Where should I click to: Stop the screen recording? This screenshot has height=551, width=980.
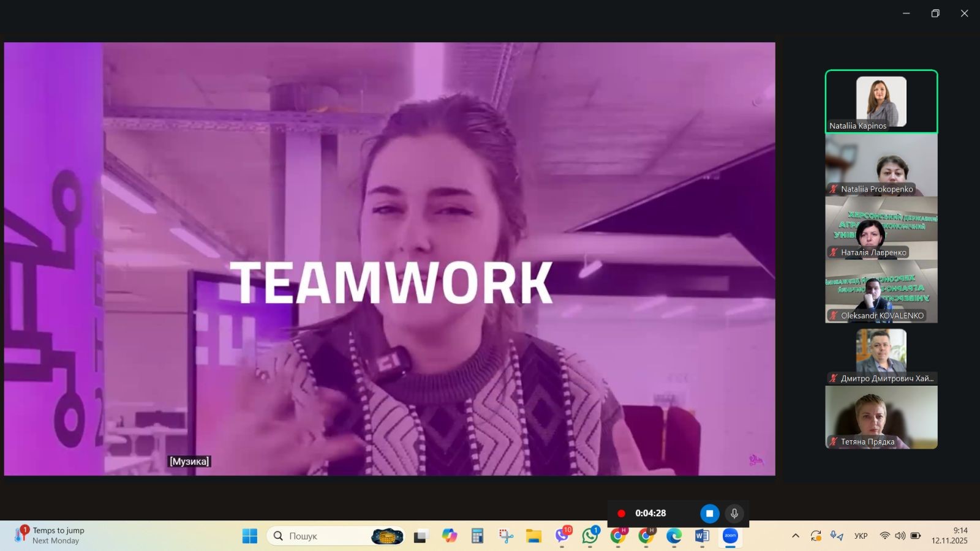709,514
